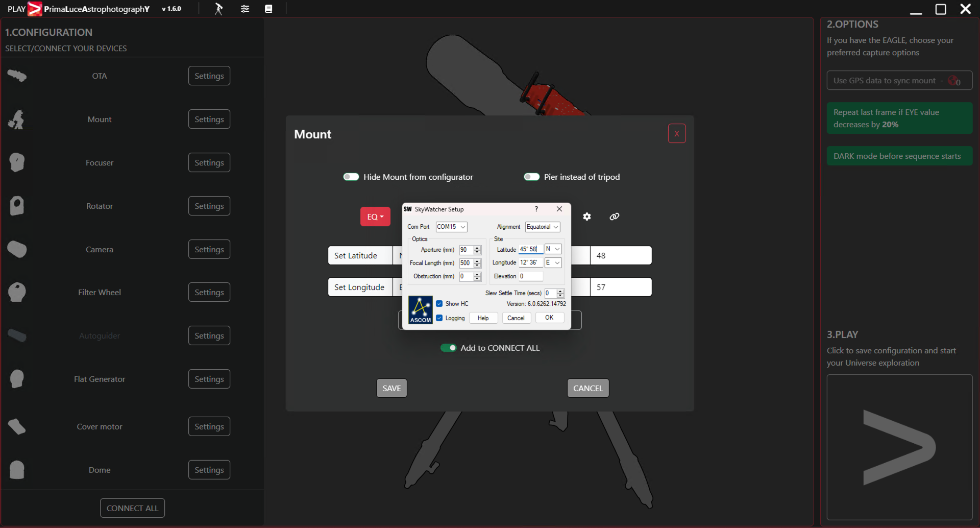980x528 pixels.
Task: Open the EQ mount type dropdown
Action: (x=375, y=217)
